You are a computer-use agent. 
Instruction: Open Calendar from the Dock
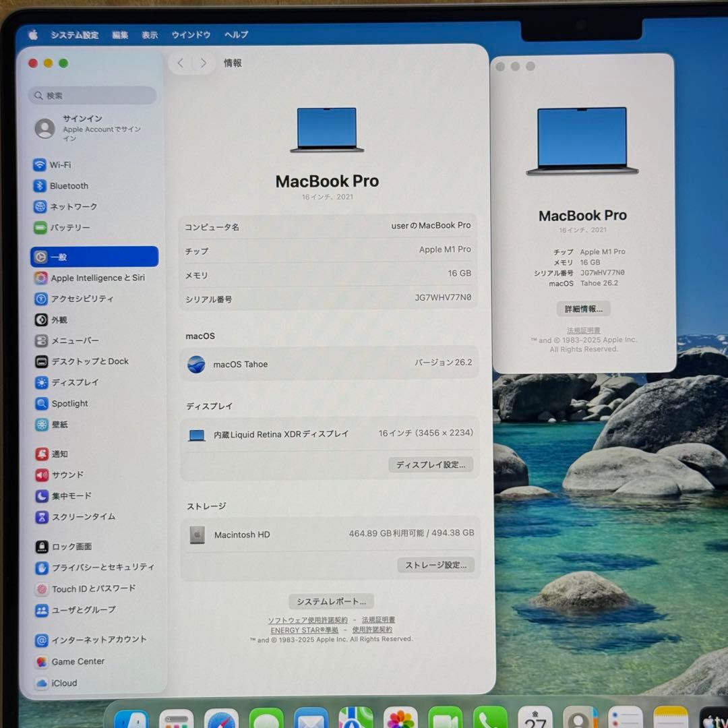(x=535, y=718)
